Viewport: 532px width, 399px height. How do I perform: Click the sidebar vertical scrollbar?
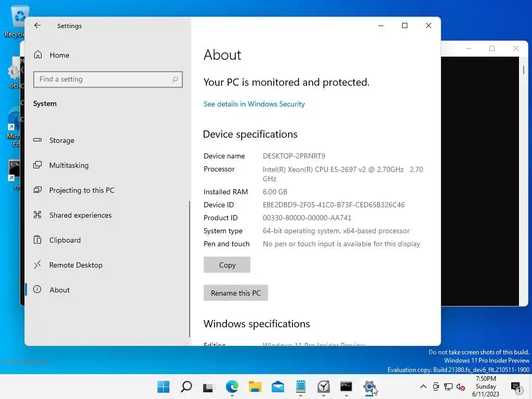189,269
